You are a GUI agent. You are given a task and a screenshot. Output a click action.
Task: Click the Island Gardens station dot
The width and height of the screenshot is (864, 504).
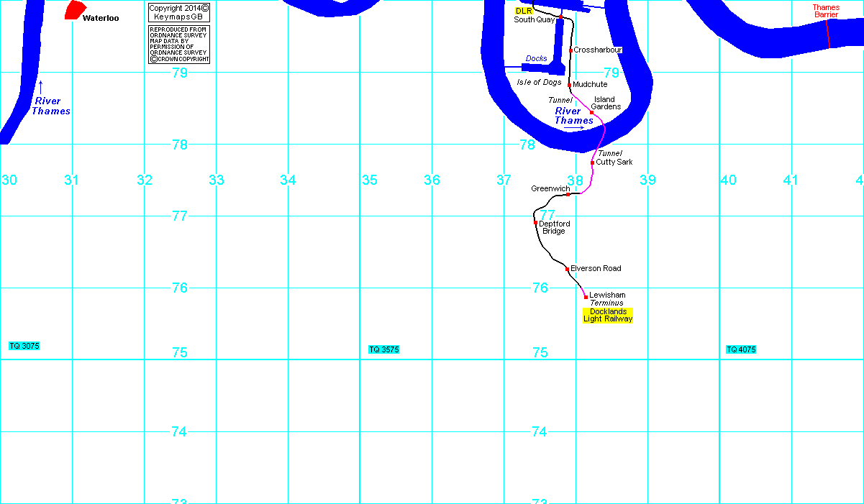(591, 112)
